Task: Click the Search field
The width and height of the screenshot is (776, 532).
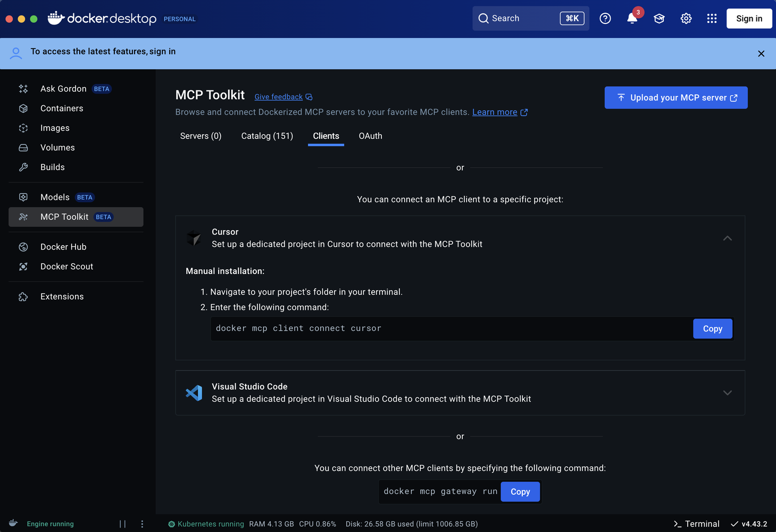Action: tap(531, 19)
